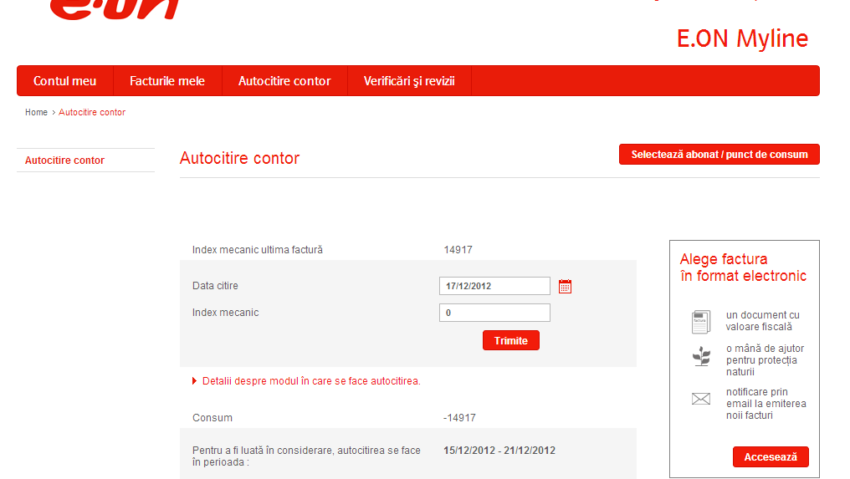The width and height of the screenshot is (850, 479).
Task: Click the Consum label
Action: (212, 418)
